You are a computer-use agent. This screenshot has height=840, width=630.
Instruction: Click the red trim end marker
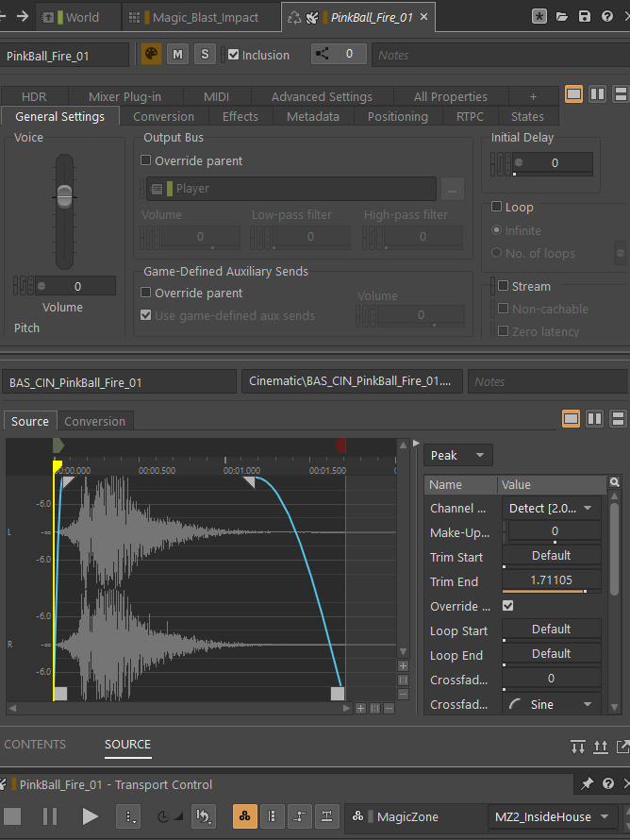340,445
